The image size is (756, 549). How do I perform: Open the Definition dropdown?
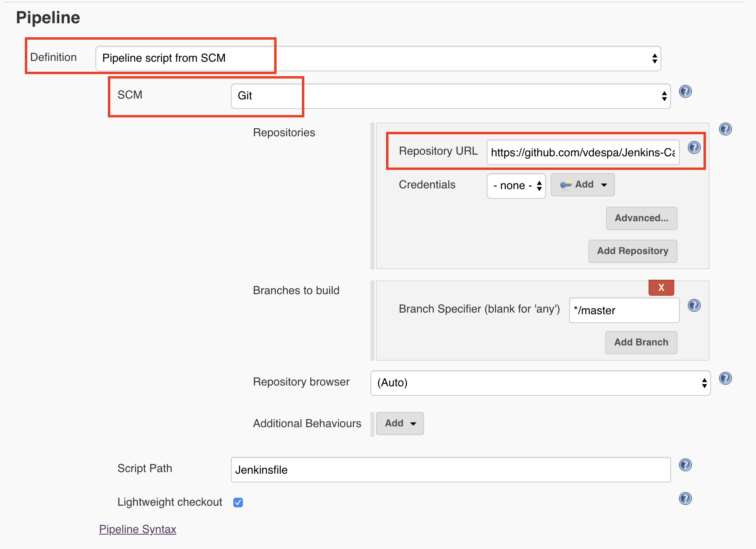(x=378, y=59)
